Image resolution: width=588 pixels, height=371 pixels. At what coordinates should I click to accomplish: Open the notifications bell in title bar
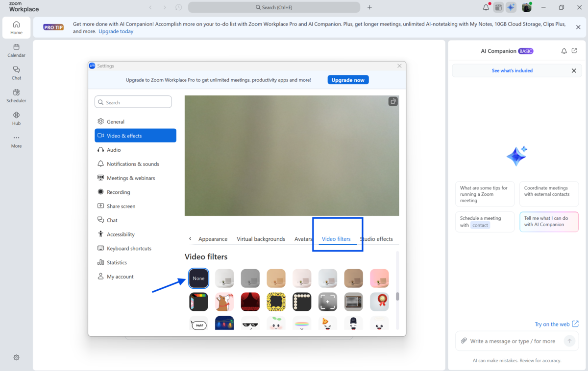tap(486, 7)
